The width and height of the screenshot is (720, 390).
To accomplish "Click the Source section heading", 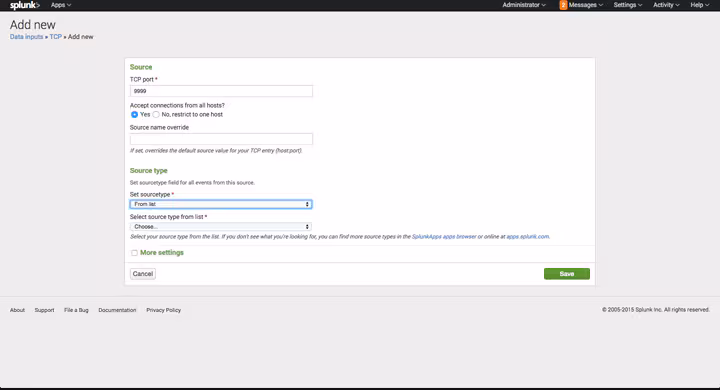I will (x=141, y=67).
